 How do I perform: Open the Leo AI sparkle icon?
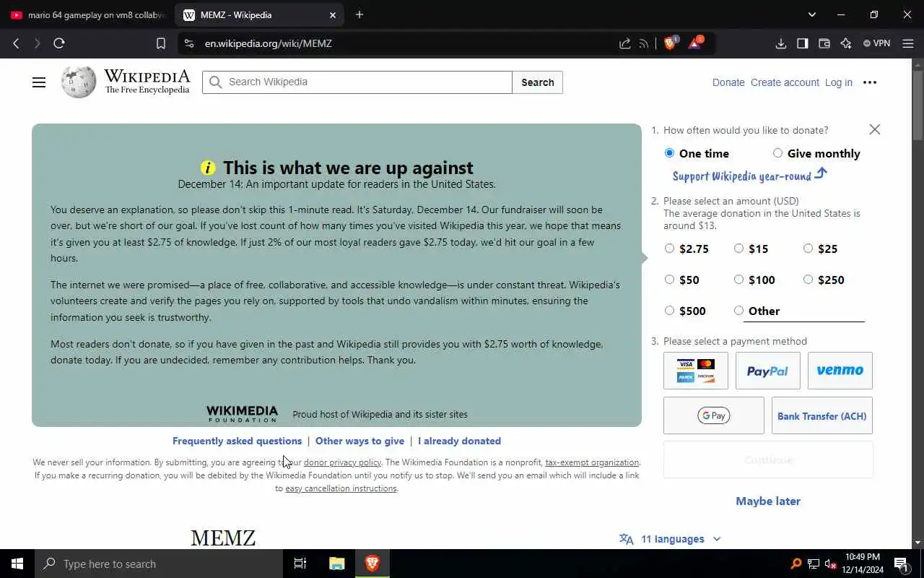coord(846,43)
